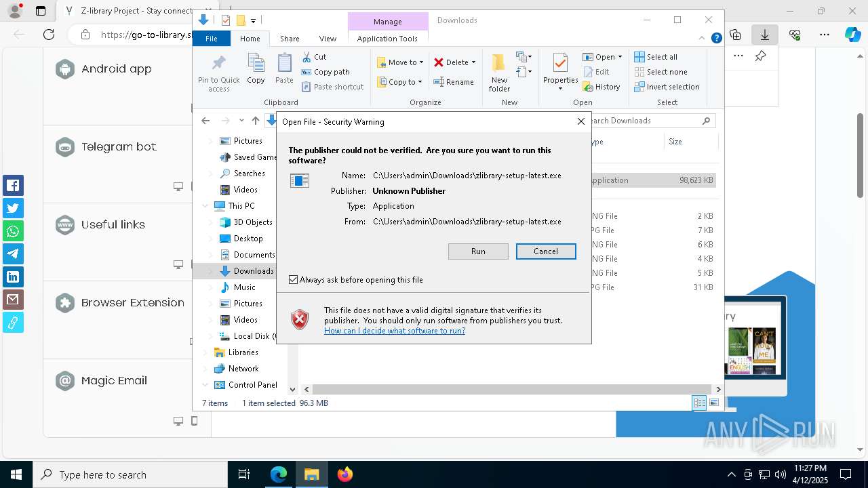Open Firefox from the taskbar
This screenshot has width=868, height=488.
[344, 474]
